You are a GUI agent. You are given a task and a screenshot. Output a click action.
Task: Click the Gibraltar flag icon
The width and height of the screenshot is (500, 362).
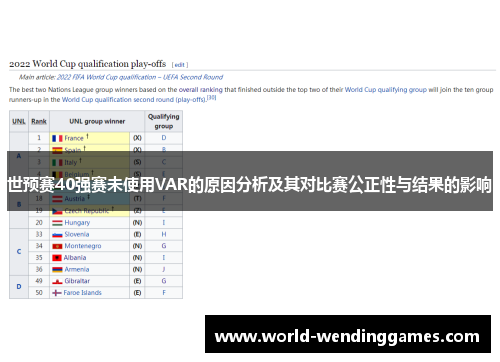point(57,281)
